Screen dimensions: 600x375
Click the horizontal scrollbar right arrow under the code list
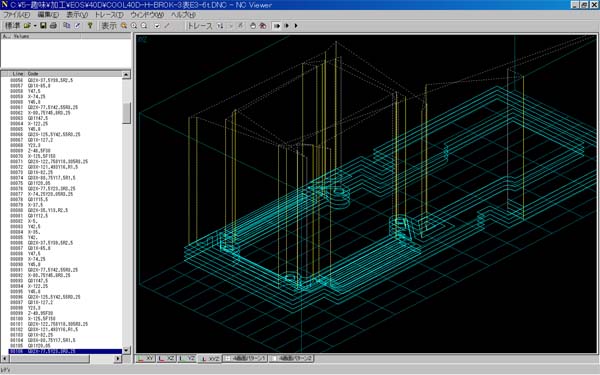(x=118, y=359)
